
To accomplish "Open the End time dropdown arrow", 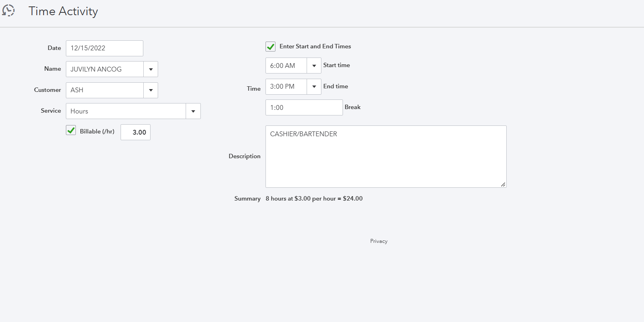I will (314, 87).
